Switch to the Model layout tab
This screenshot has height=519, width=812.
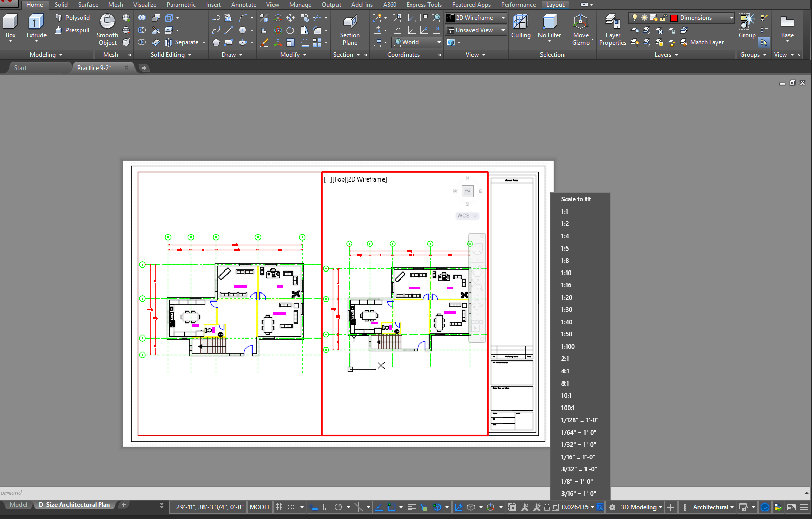tap(18, 505)
